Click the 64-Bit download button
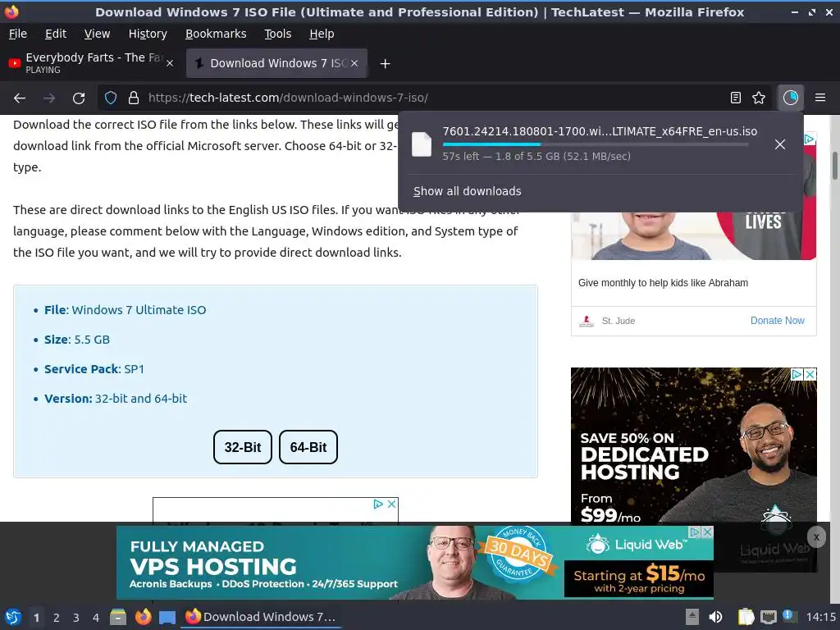Image resolution: width=840 pixels, height=630 pixels. pos(308,447)
